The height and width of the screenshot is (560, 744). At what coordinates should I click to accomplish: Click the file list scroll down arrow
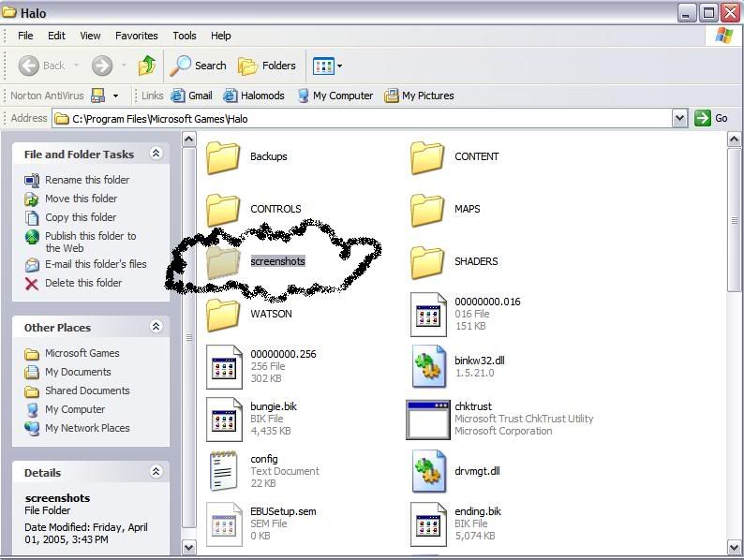point(734,548)
